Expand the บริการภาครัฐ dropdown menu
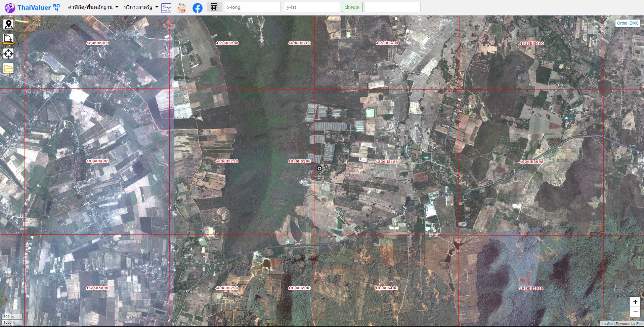This screenshot has width=644, height=327. 141,7
